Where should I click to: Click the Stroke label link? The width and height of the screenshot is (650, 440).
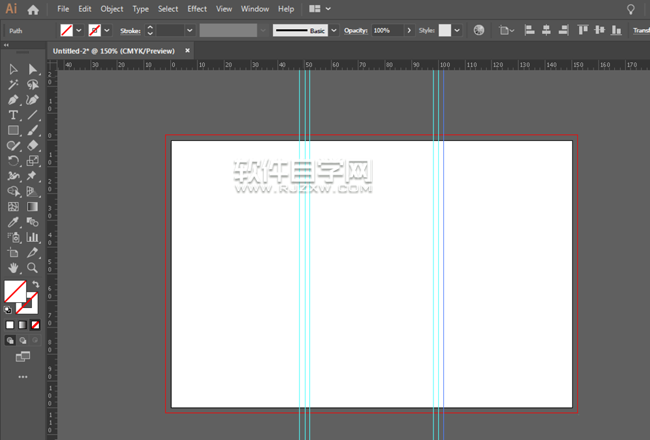130,31
